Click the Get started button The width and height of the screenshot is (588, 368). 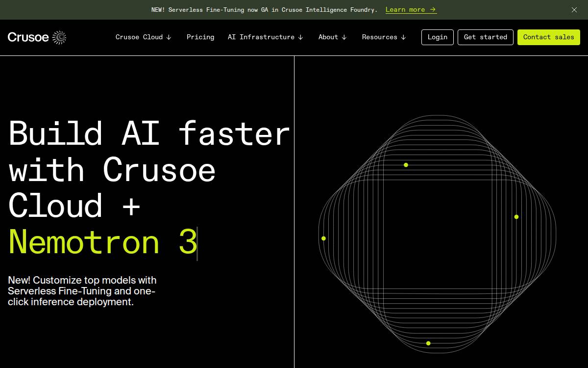[486, 37]
